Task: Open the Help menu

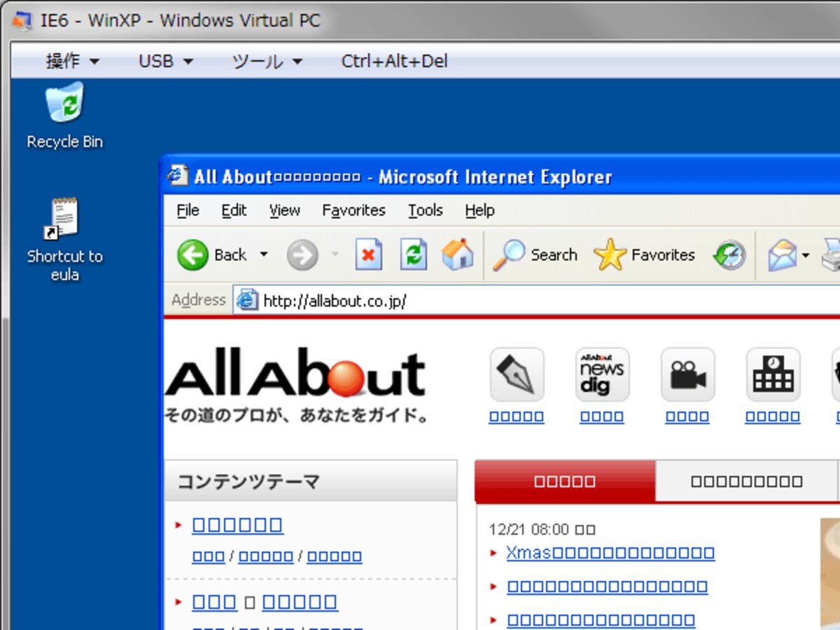Action: click(x=479, y=211)
